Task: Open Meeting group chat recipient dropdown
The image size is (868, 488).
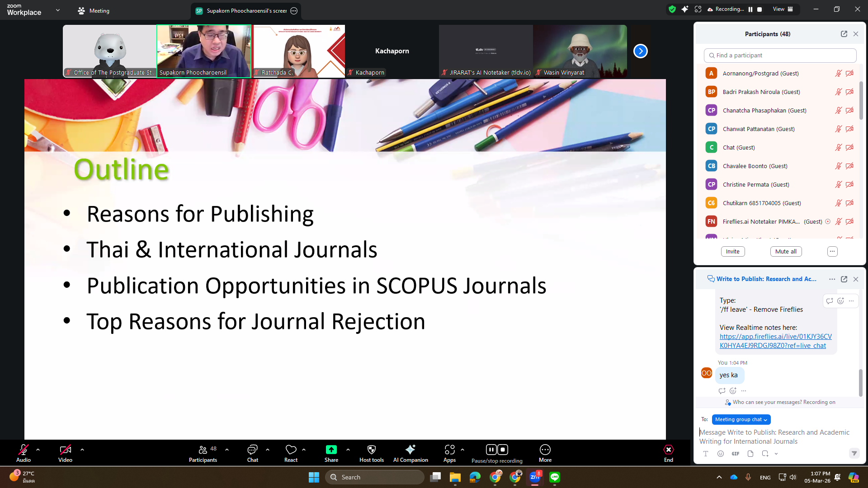Action: (741, 420)
